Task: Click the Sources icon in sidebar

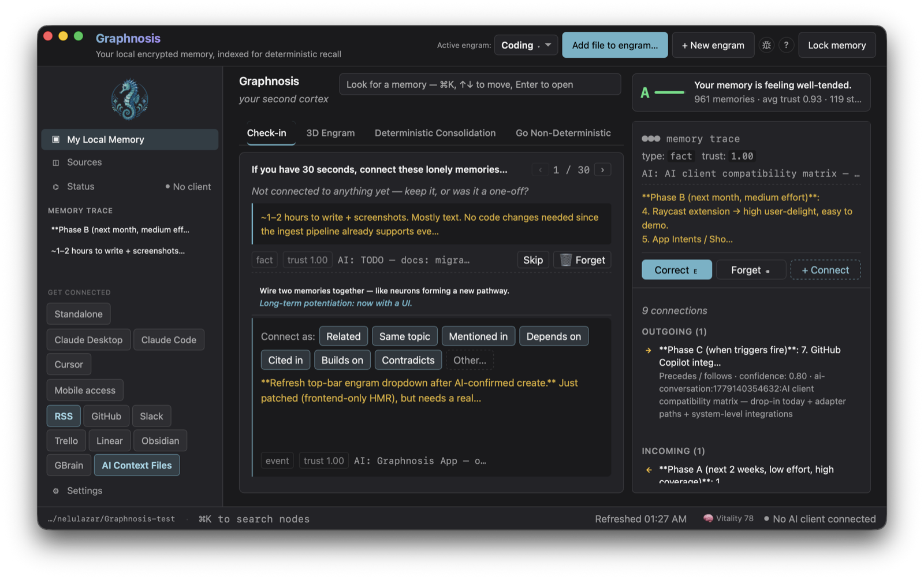Action: 56,162
